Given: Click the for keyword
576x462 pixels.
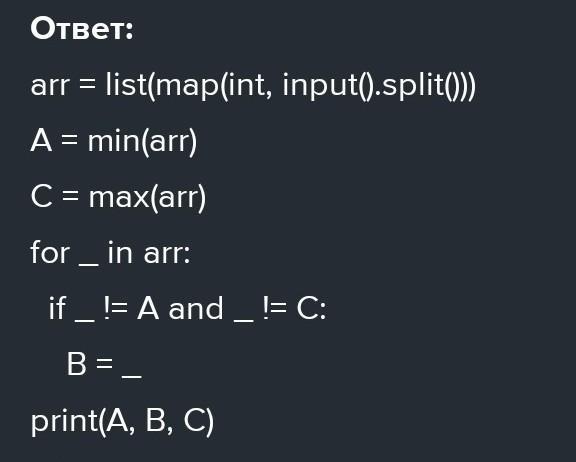Looking at the screenshot, I should (x=50, y=252).
